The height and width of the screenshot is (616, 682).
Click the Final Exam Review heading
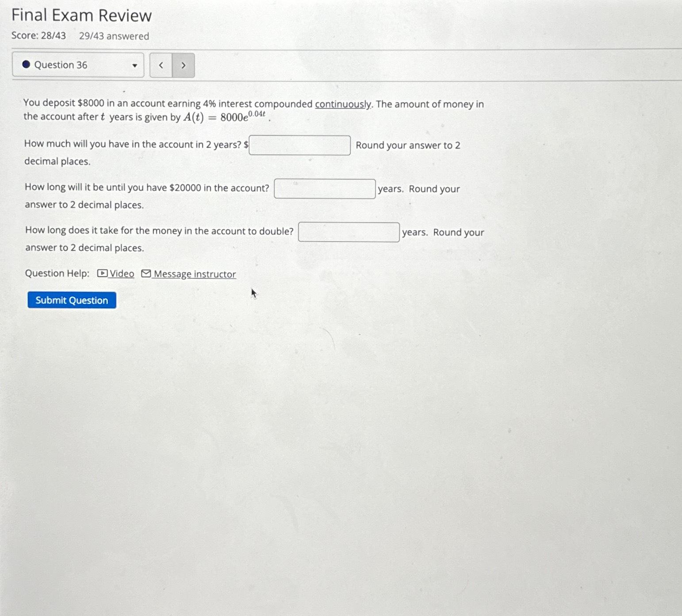click(x=81, y=15)
